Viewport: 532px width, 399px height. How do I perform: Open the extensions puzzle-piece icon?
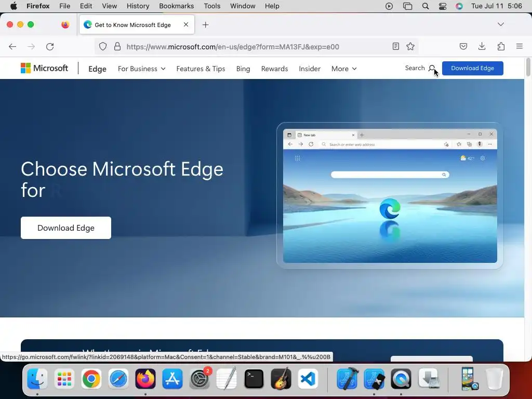(x=501, y=46)
